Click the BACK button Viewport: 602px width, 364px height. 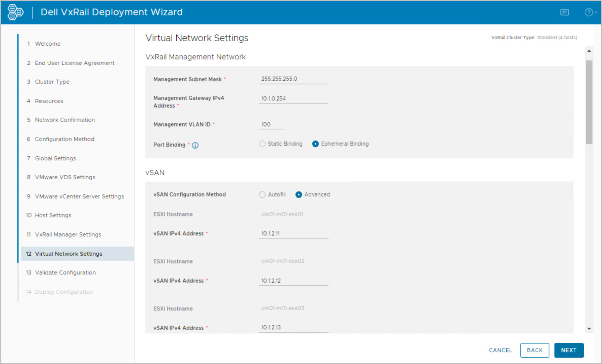pyautogui.click(x=534, y=350)
